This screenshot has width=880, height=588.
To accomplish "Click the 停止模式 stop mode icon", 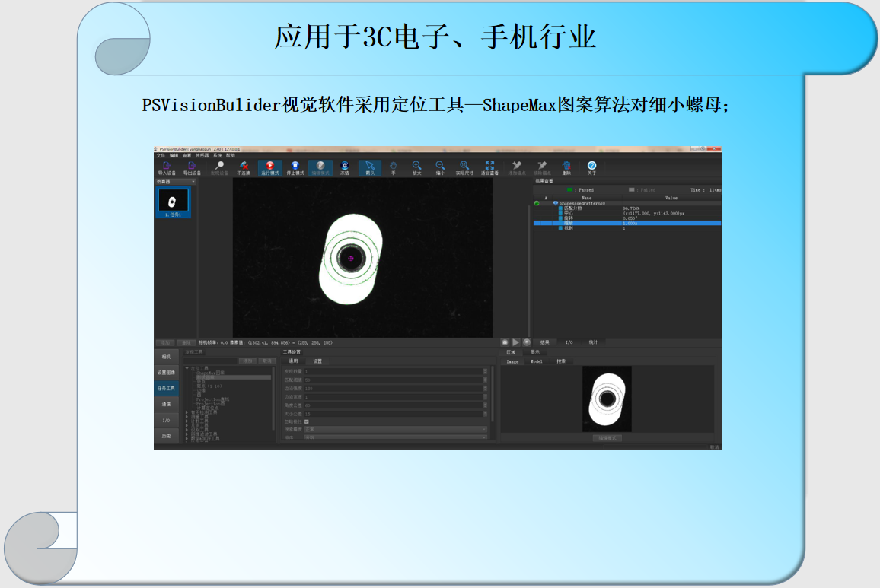I will 295,167.
